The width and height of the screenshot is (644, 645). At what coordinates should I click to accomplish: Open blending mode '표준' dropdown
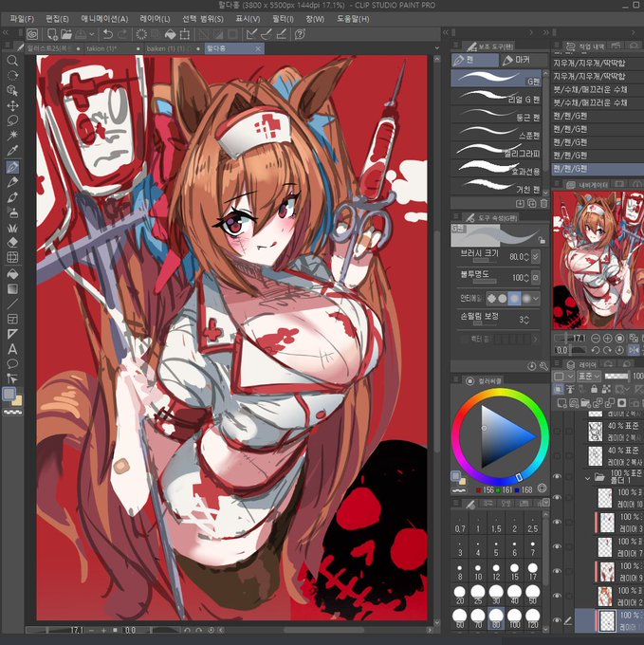[x=589, y=376]
